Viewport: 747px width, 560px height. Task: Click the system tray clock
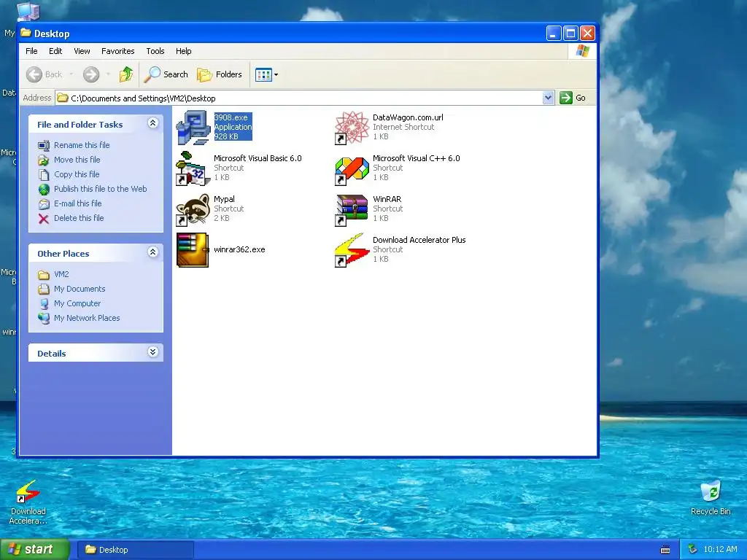pos(720,550)
